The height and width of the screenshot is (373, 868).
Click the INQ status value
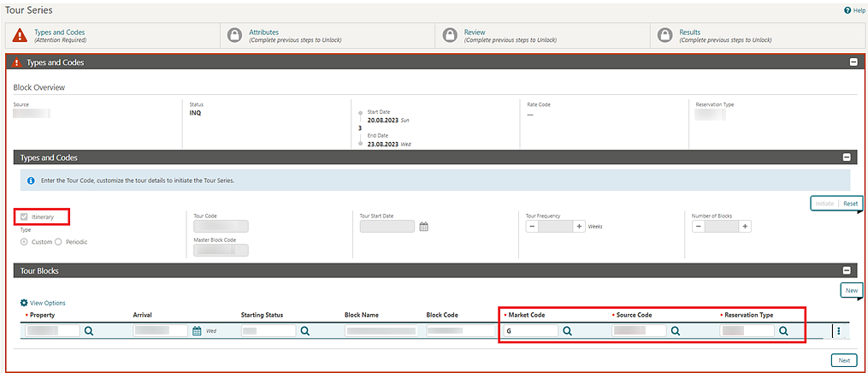(196, 113)
